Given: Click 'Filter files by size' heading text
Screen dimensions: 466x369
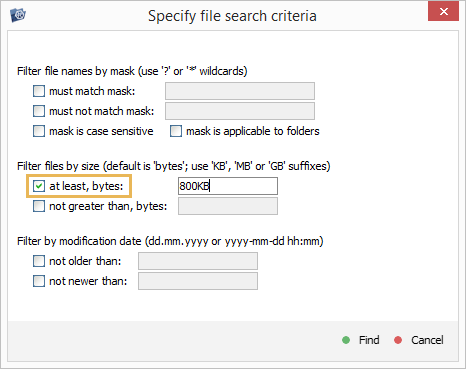Looking at the screenshot, I should coord(173,166).
